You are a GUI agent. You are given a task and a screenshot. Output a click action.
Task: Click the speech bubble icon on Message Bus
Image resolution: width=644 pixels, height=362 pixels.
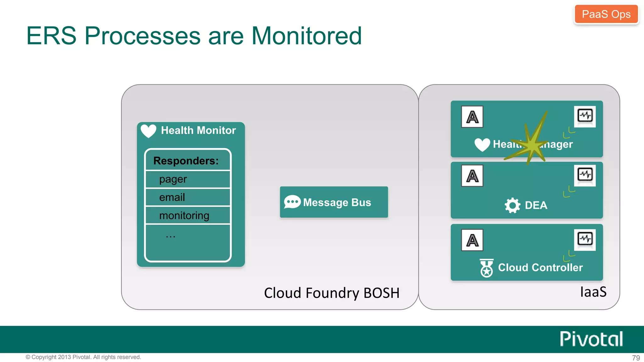pos(292,202)
